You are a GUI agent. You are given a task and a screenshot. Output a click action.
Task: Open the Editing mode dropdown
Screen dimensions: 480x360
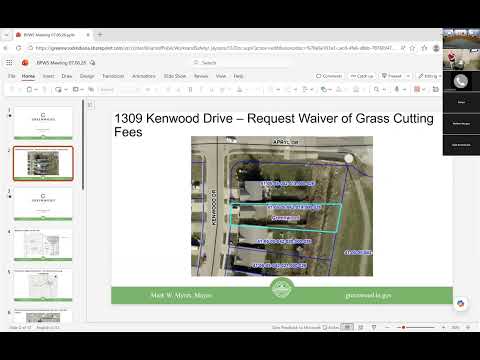(430, 76)
